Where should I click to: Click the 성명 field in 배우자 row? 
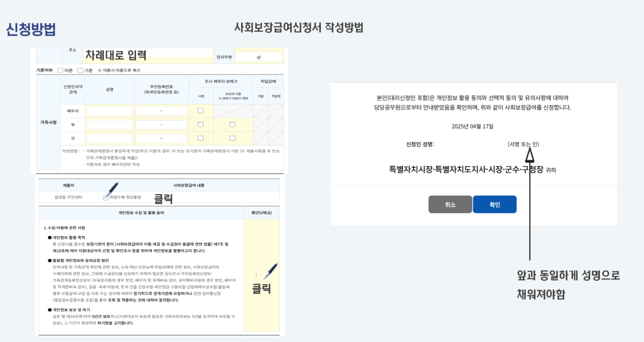coord(109,110)
